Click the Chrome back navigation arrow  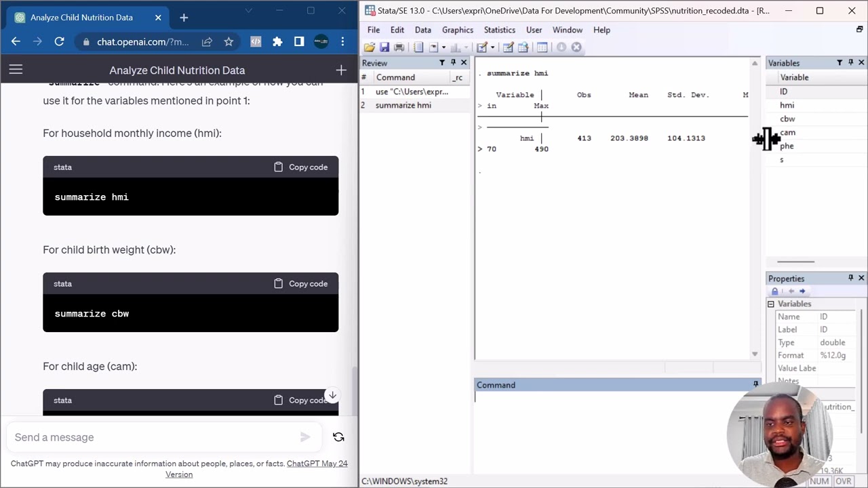coord(16,41)
